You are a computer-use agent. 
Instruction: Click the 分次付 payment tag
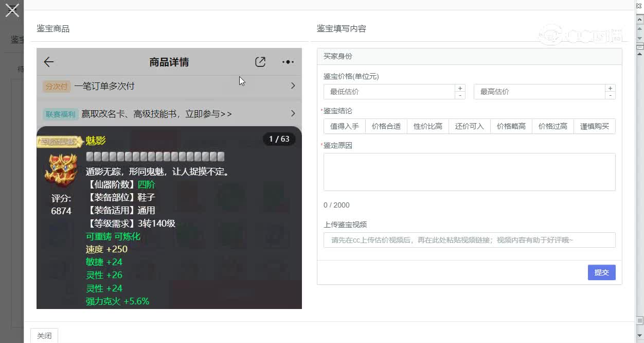(x=56, y=86)
